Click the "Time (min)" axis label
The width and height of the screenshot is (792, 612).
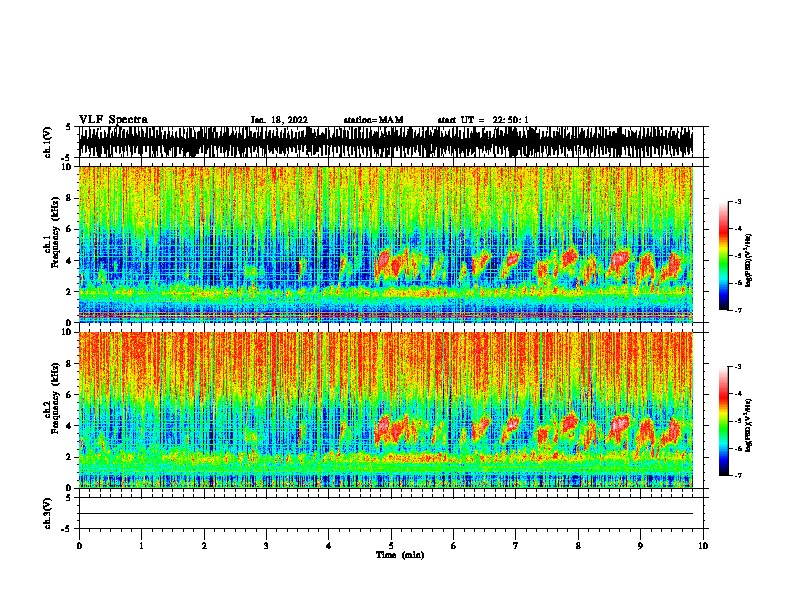[400, 555]
